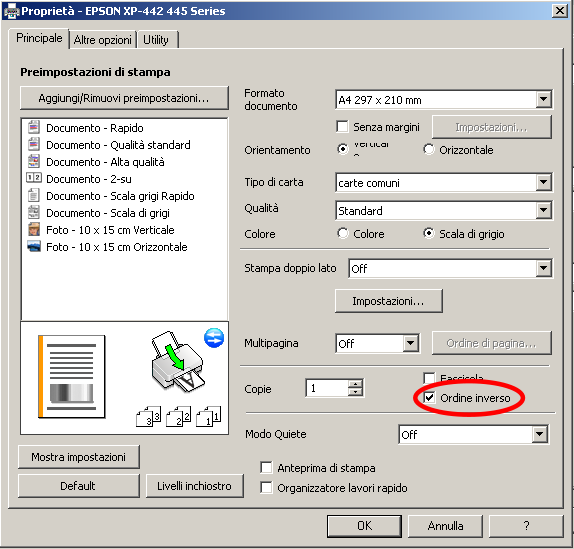The image size is (574, 549).
Task: Click the Mostra impostazioni button
Action: click(79, 457)
